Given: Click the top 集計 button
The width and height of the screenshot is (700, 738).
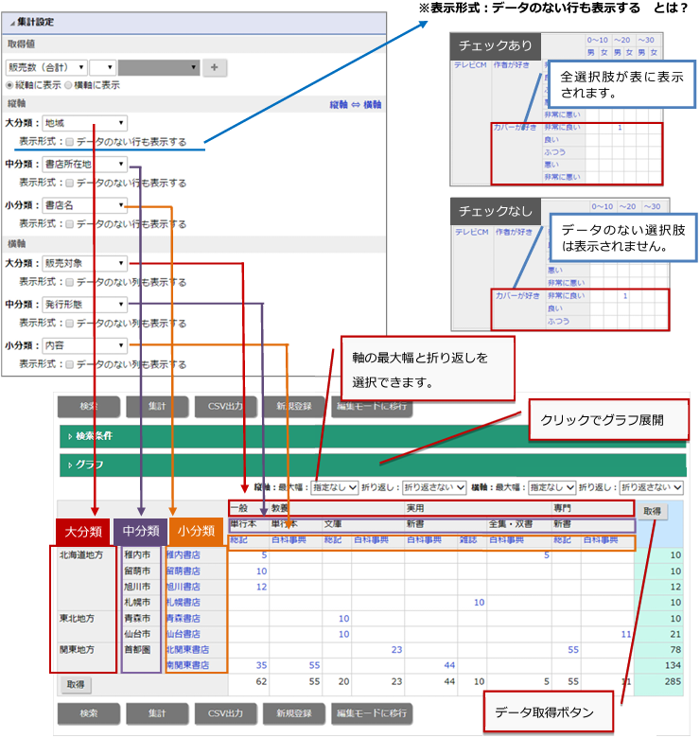Looking at the screenshot, I should [x=157, y=407].
